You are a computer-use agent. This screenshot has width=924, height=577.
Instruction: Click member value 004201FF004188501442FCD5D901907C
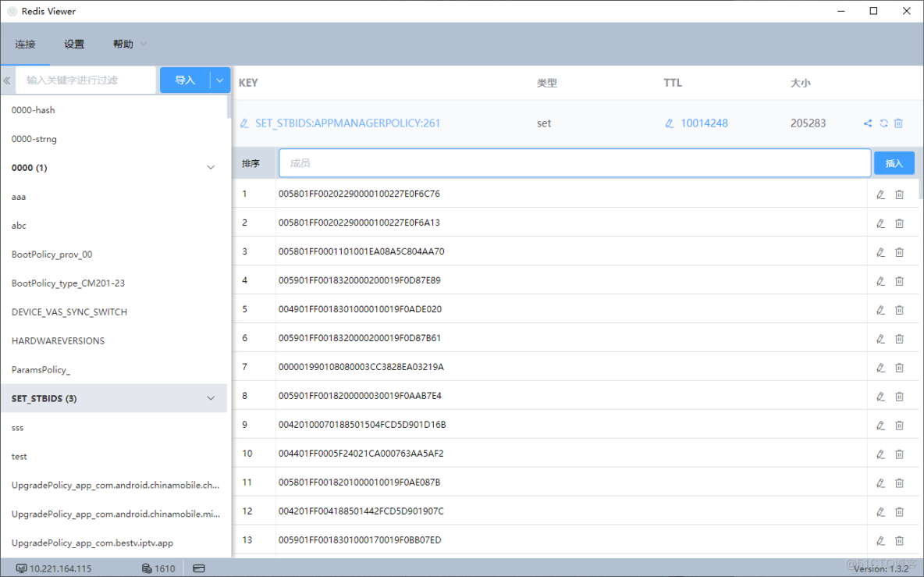coord(361,511)
